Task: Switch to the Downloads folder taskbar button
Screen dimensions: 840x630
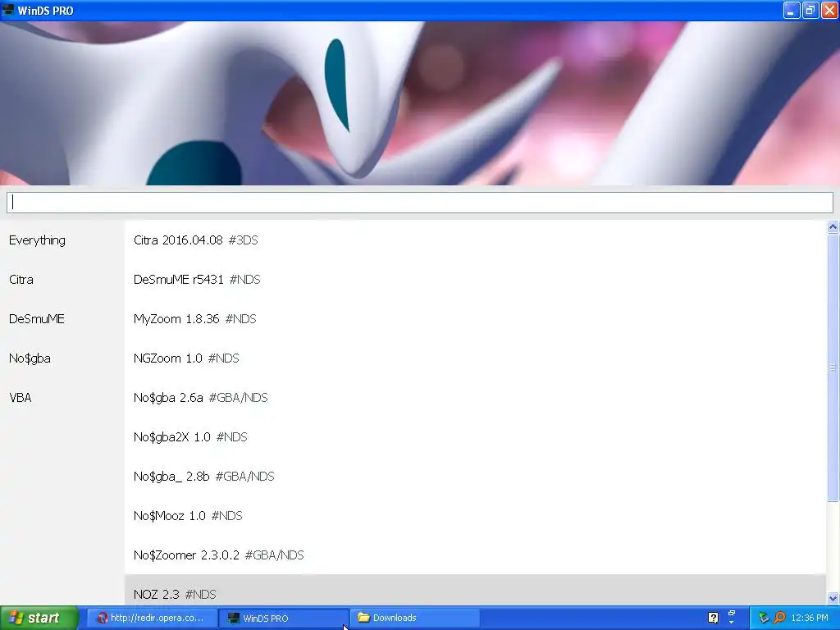Action: coord(414,618)
